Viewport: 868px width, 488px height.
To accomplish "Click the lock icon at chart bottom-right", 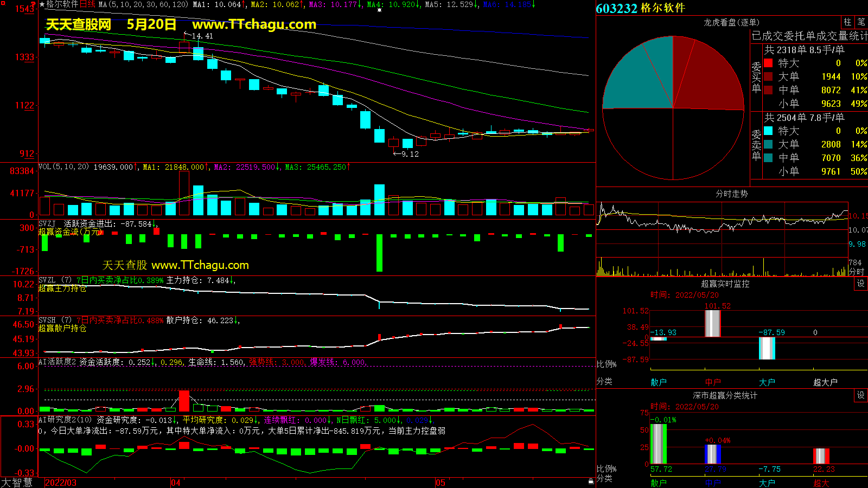I will click(x=591, y=481).
